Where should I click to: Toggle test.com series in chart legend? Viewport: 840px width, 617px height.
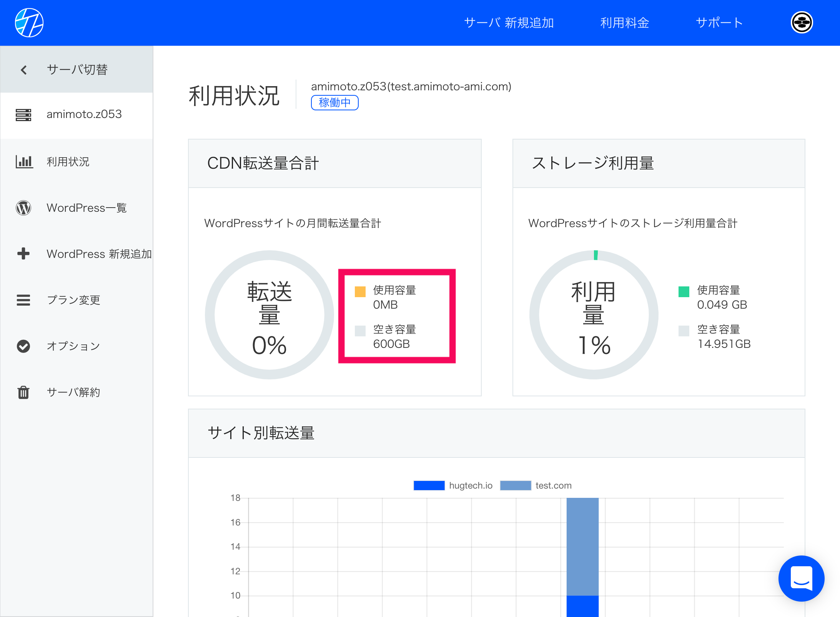[x=536, y=486]
